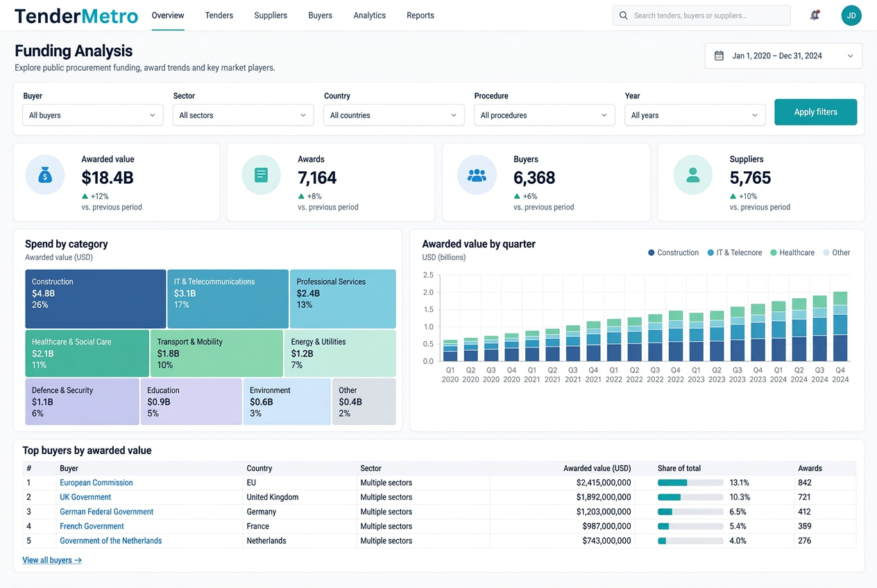This screenshot has height=588, width=877.
Task: Click the 4.0% share progress bar
Action: (690, 541)
